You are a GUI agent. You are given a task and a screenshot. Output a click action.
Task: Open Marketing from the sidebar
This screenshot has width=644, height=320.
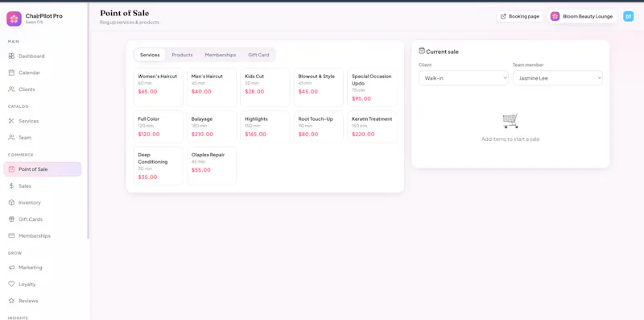[43, 268]
